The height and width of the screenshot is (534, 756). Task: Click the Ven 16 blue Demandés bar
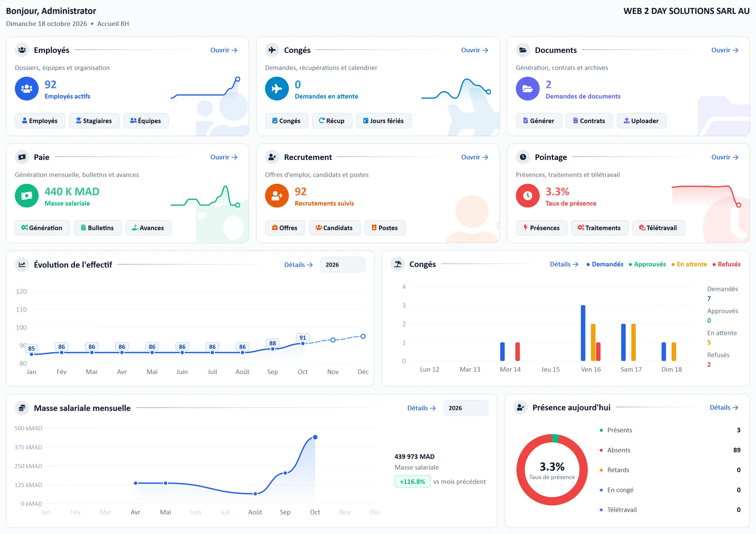pyautogui.click(x=583, y=333)
